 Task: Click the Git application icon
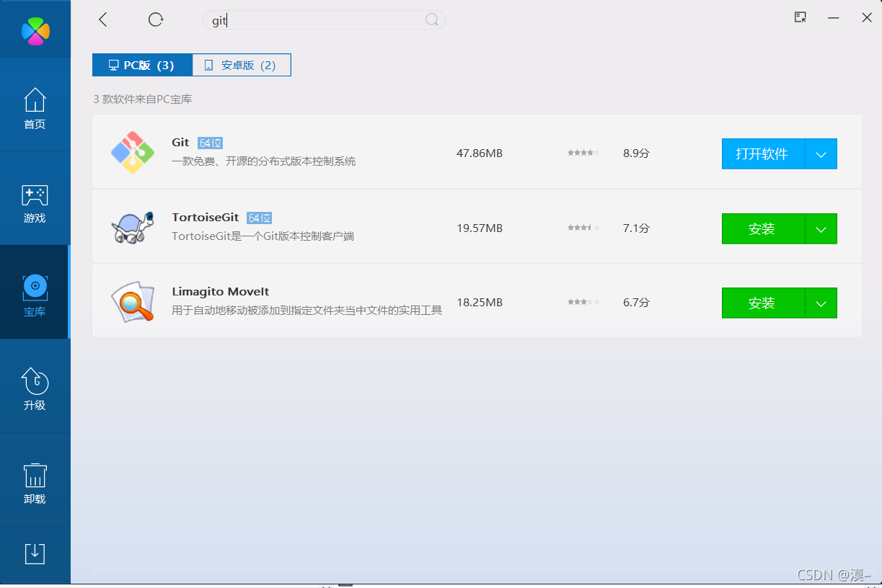tap(133, 153)
